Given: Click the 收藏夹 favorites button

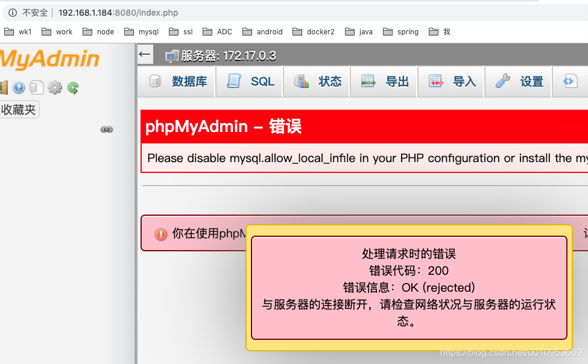Looking at the screenshot, I should 18,110.
